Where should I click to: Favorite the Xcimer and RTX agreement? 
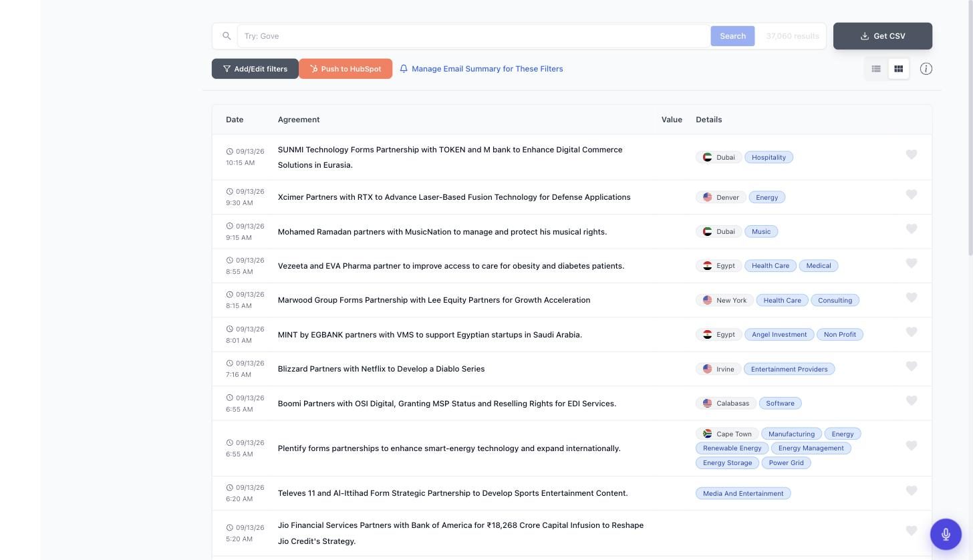912,194
